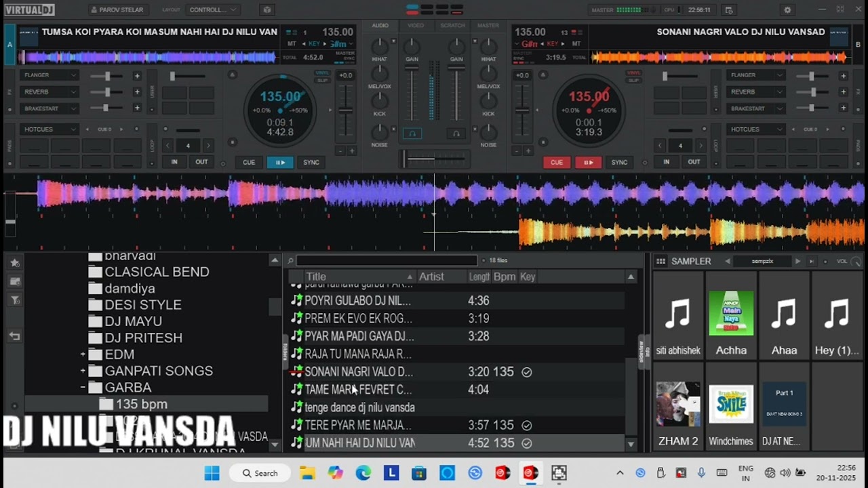This screenshot has height=488, width=868.
Task: Toggle VINYL mode on deck A
Action: pos(321,73)
